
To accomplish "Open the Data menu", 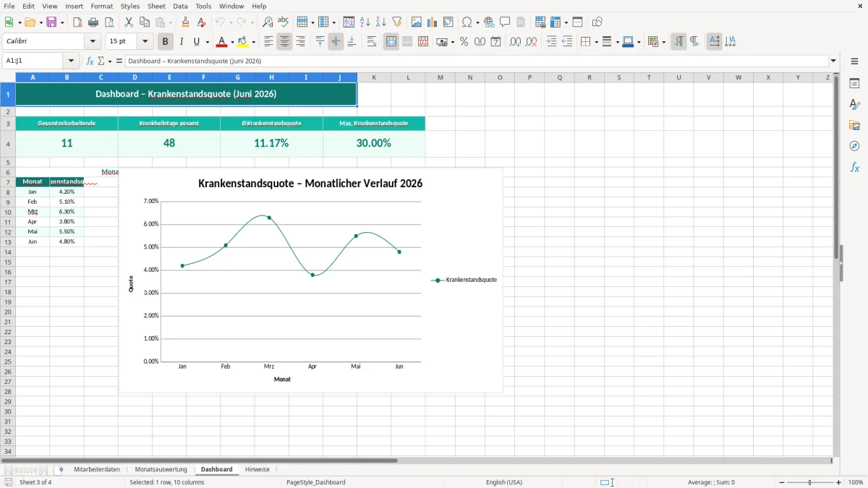I will (x=180, y=6).
